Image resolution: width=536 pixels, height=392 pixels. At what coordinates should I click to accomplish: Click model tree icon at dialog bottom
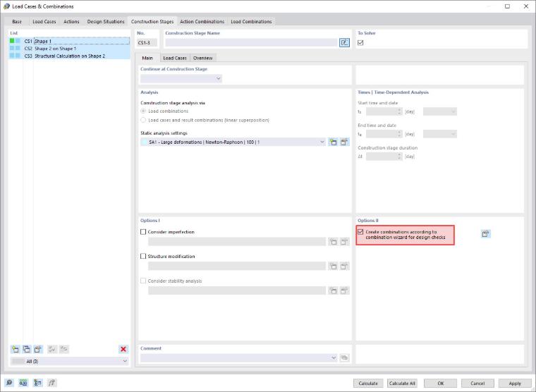point(37,383)
